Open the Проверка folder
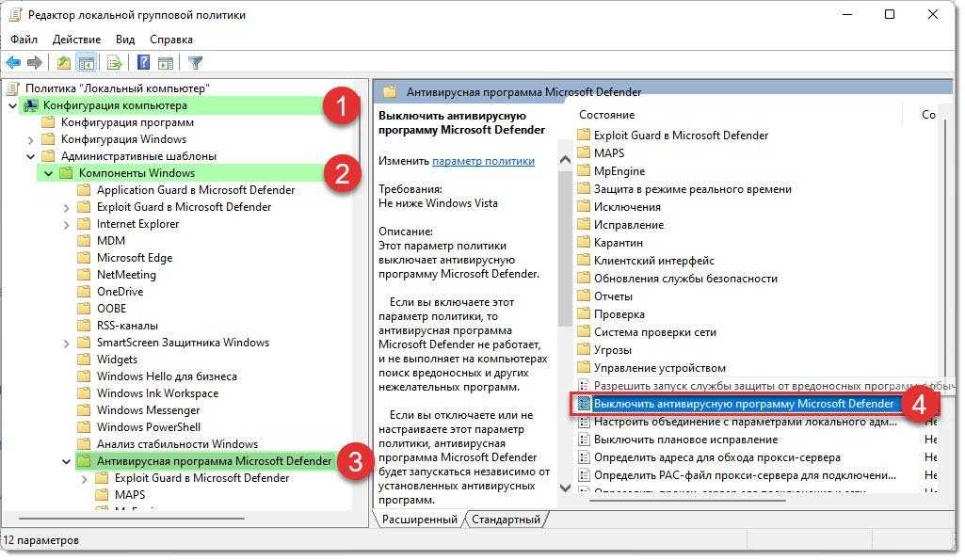Image resolution: width=965 pixels, height=560 pixels. point(619,313)
